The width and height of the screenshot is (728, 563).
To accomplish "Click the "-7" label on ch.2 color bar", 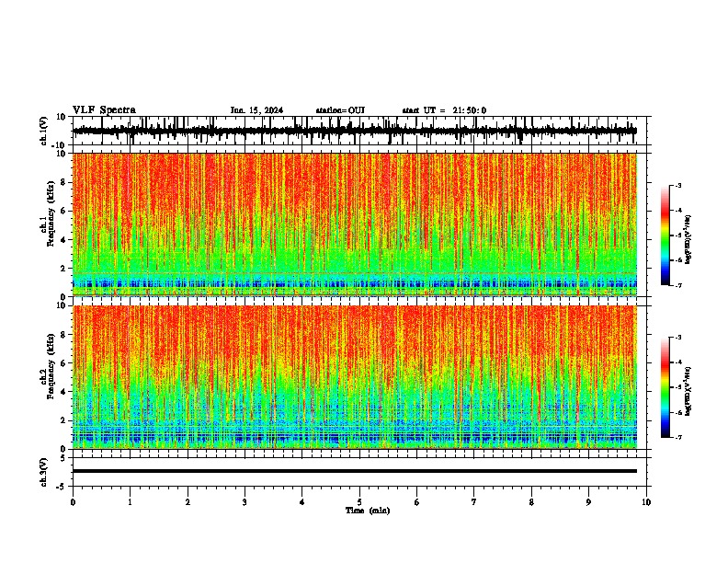I will 677,437.
